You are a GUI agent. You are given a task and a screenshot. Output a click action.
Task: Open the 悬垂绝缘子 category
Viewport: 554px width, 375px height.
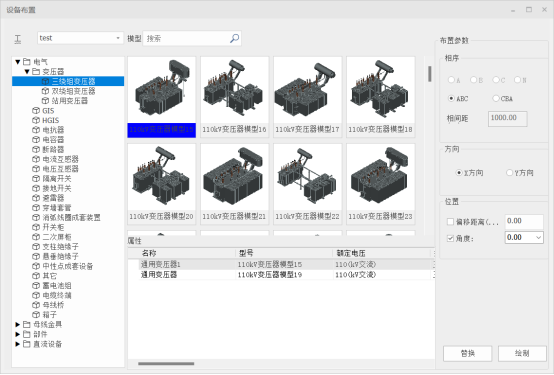point(55,256)
